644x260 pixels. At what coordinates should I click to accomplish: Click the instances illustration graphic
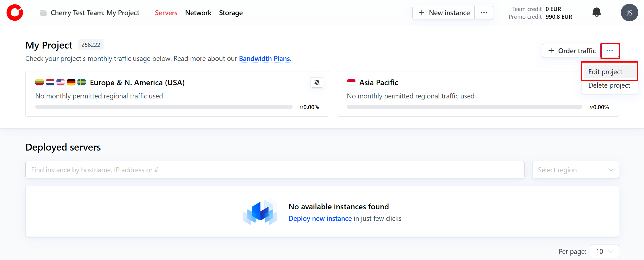click(260, 212)
